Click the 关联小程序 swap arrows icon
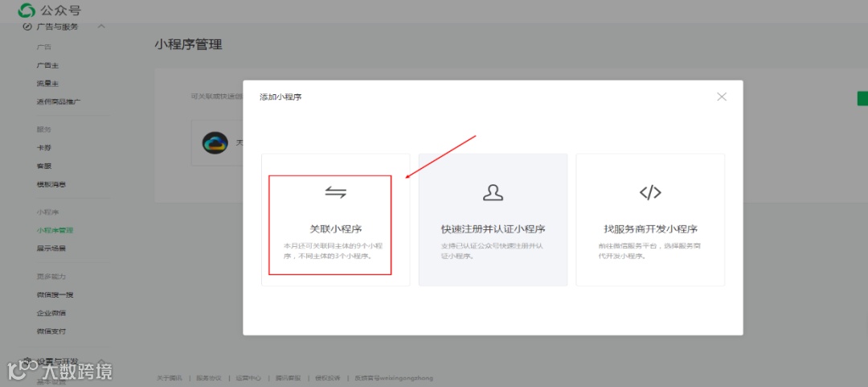This screenshot has height=387, width=868. pyautogui.click(x=335, y=192)
